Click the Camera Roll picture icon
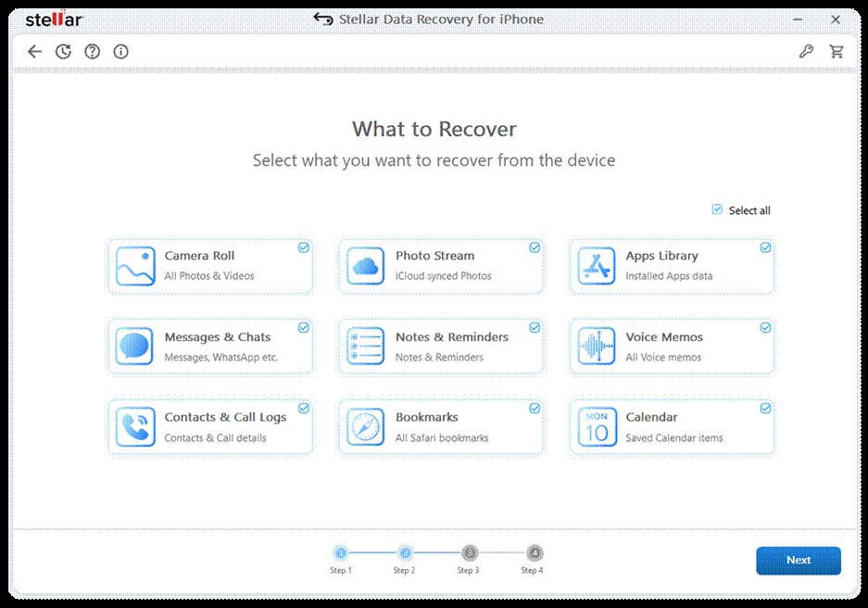 coord(135,266)
